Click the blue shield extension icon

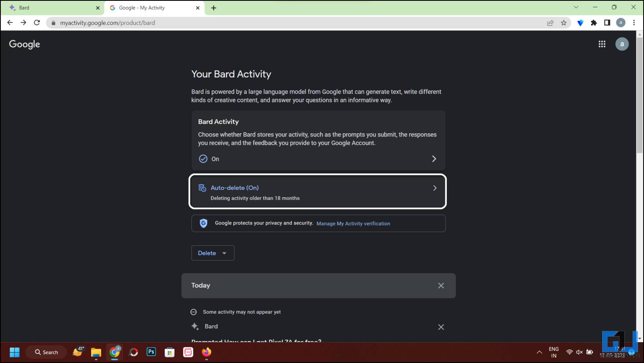pyautogui.click(x=580, y=23)
